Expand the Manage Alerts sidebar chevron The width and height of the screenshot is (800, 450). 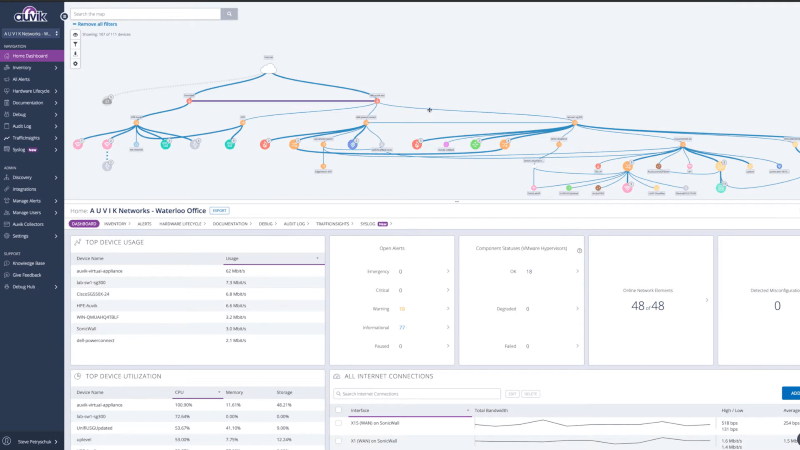[56, 201]
